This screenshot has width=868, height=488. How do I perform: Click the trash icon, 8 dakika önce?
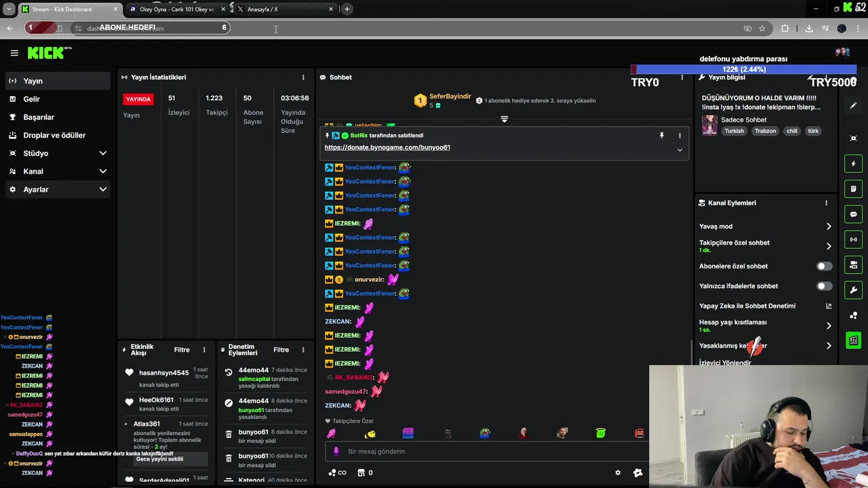point(229,434)
